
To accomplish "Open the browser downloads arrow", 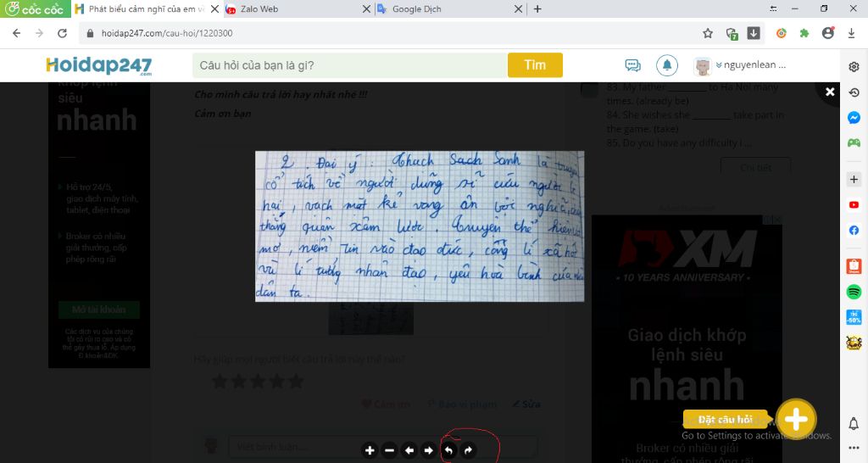I will (x=851, y=33).
